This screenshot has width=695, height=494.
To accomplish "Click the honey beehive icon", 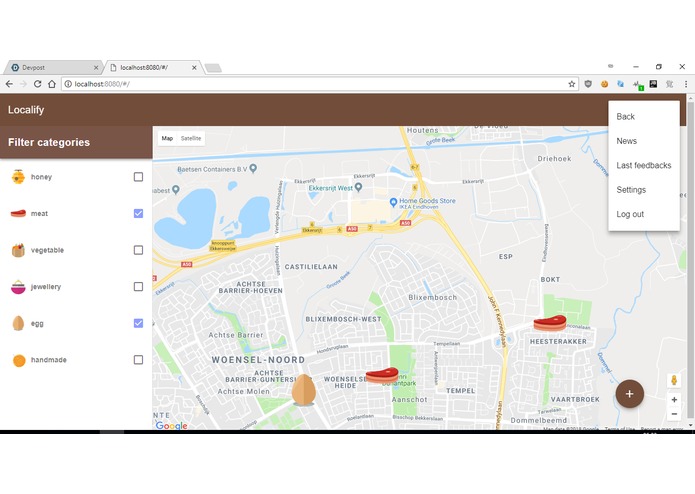I will 18,177.
